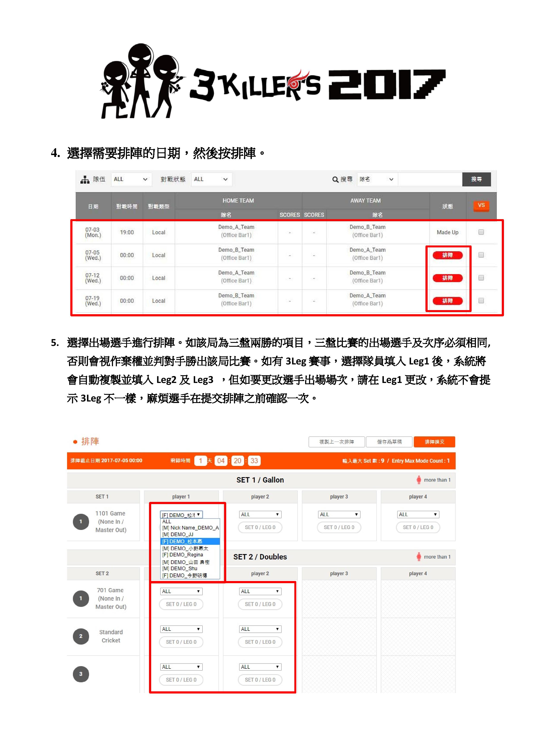Screen dimensions: 535x756
Task: Click the dark 搜尋 search button
Action: (x=476, y=180)
